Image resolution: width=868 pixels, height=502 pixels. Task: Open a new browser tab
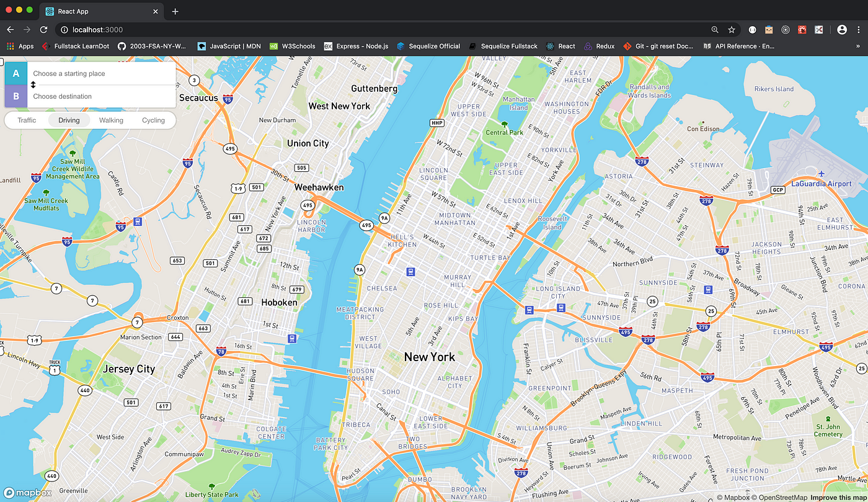coord(175,11)
